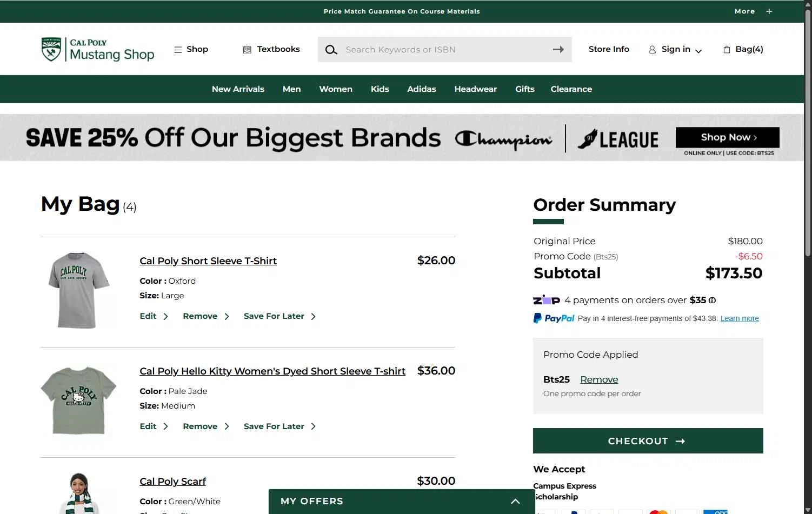Open the Adidas category menu
Screen dimensions: 812x514
click(422, 89)
